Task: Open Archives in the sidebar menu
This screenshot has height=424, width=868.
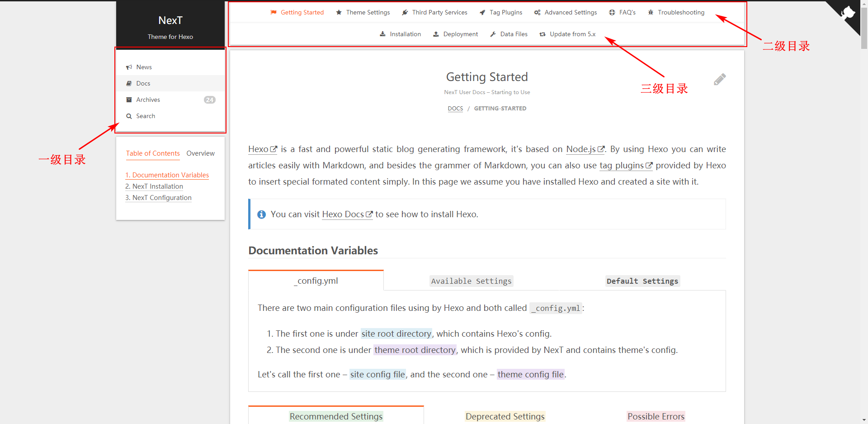Action: coord(170,100)
